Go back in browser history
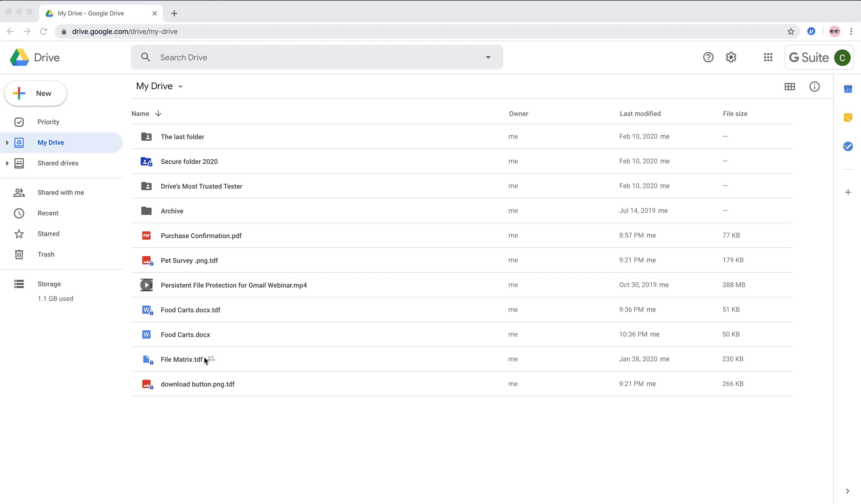This screenshot has width=861, height=504. pos(10,31)
